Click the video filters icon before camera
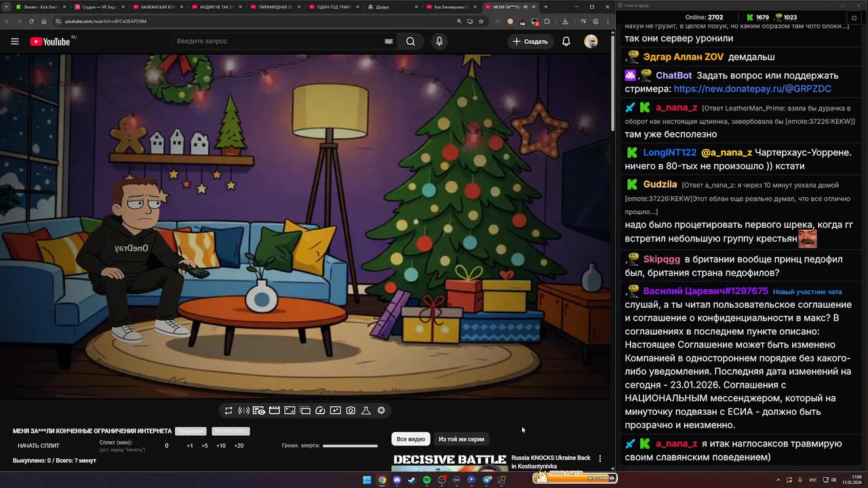 click(335, 411)
